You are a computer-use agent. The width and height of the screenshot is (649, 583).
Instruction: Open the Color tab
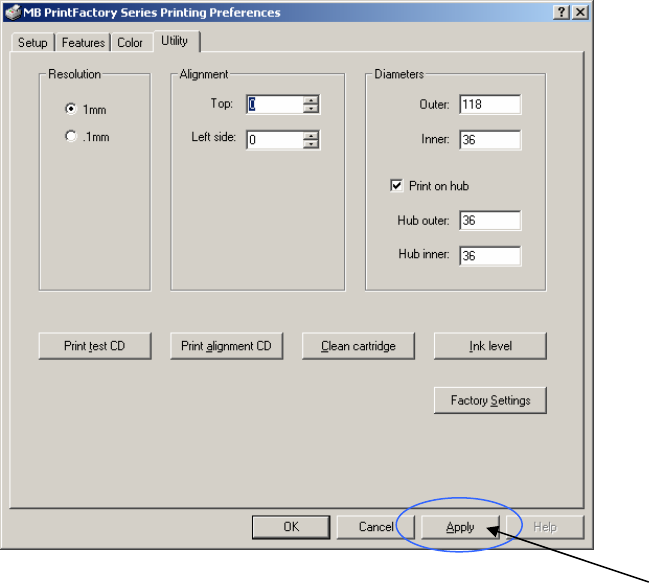click(130, 42)
